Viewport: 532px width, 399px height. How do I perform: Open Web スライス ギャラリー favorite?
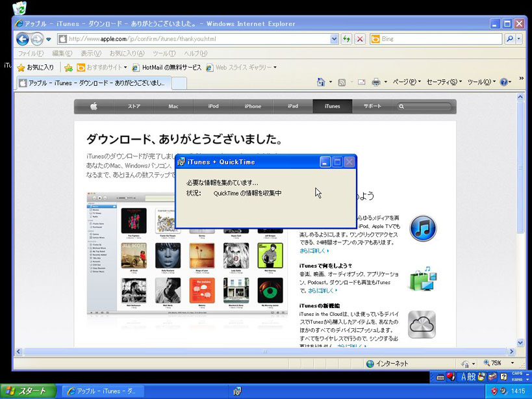click(x=241, y=68)
